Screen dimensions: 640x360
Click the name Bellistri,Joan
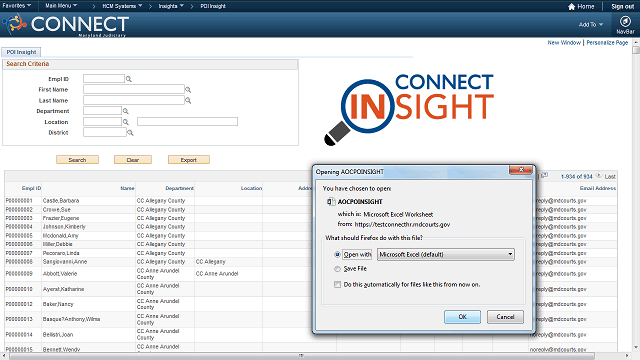point(58,335)
